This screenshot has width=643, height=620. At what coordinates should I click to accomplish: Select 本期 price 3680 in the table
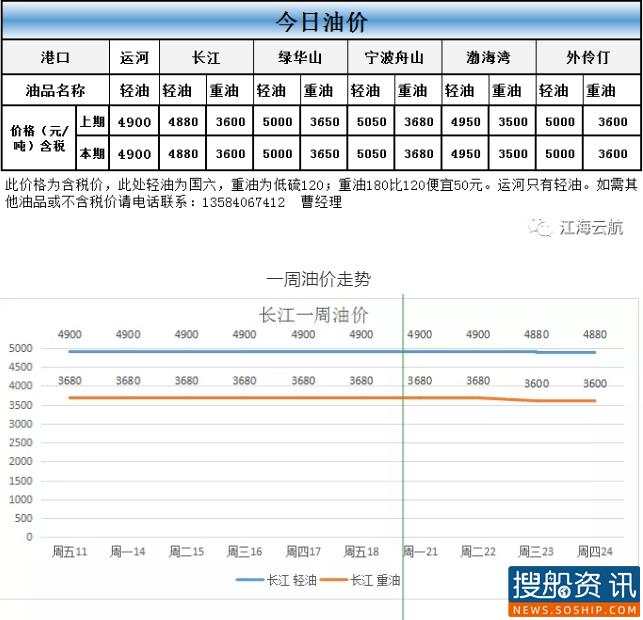[x=418, y=154]
